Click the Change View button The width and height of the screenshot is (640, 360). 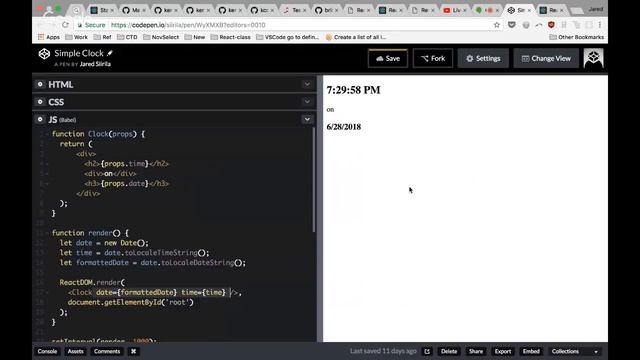[546, 58]
